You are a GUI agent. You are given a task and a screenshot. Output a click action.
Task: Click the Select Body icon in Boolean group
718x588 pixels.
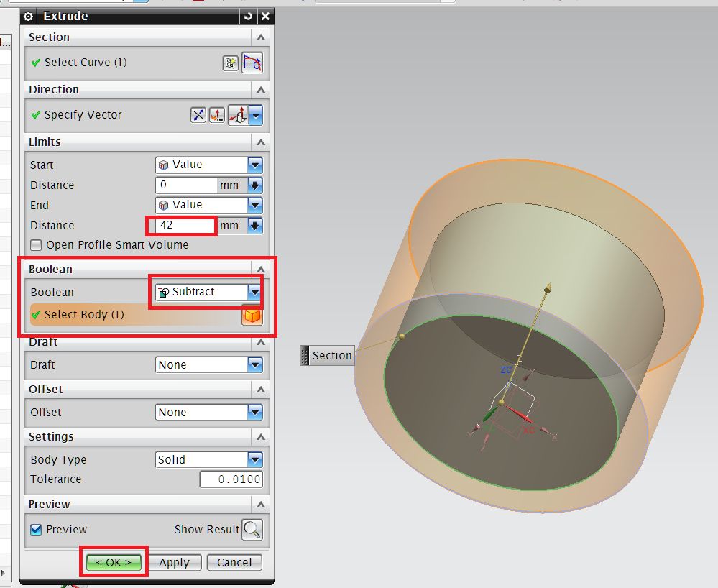pyautogui.click(x=252, y=315)
